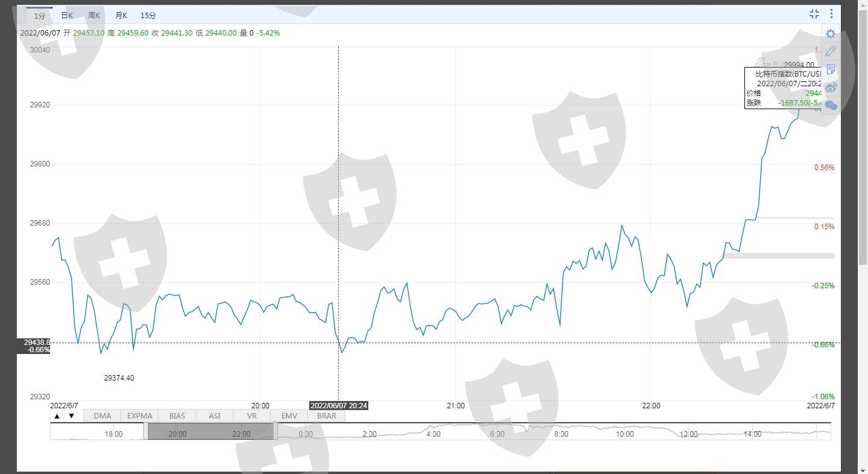868x474 pixels.
Task: Click the 29920 price axis label
Action: pos(40,105)
